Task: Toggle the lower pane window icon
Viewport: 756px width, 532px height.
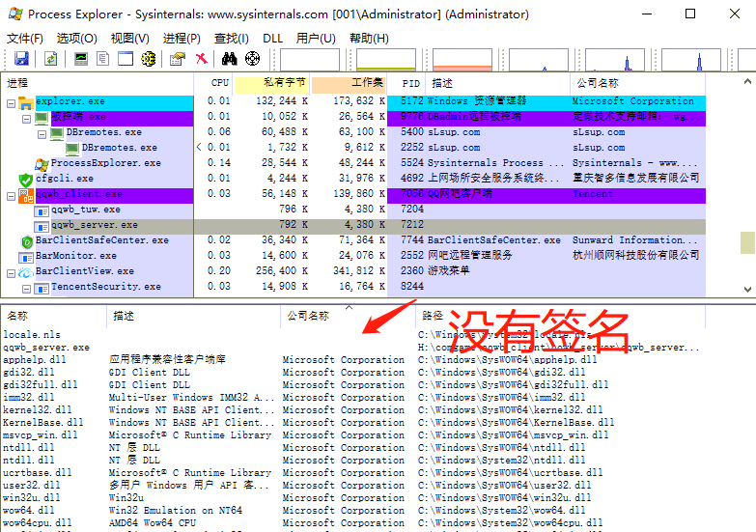Action: point(125,59)
